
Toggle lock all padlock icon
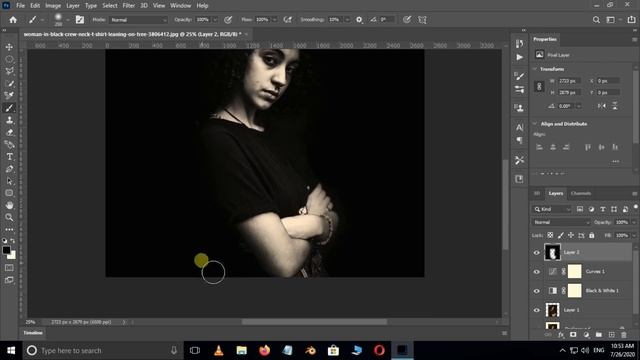coord(592,235)
